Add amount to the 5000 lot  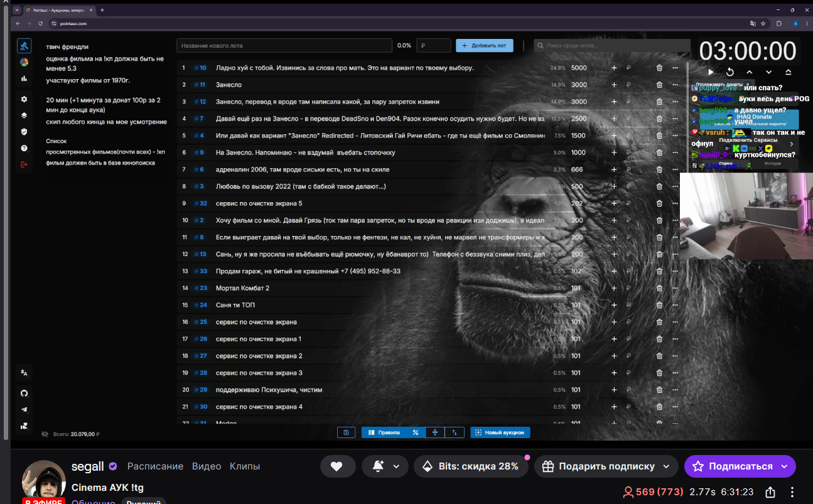[x=614, y=68]
